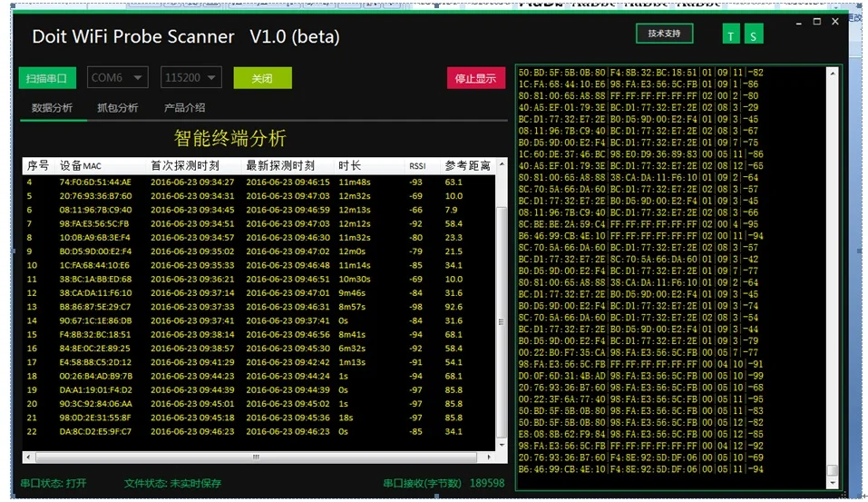Viewport: 868px width, 502px height.
Task: Minimize the Doit WiFi Probe Scanner window
Action: click(798, 22)
